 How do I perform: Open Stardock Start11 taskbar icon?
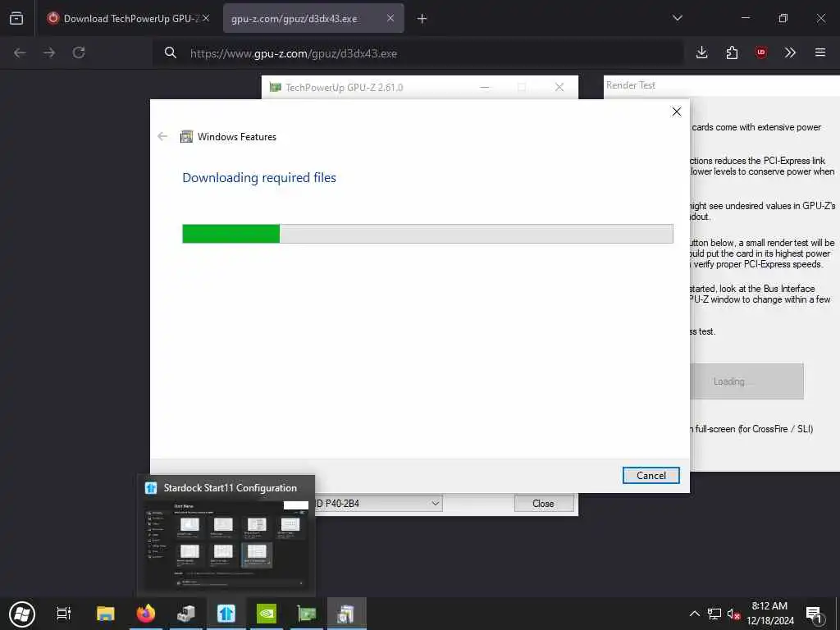point(226,614)
